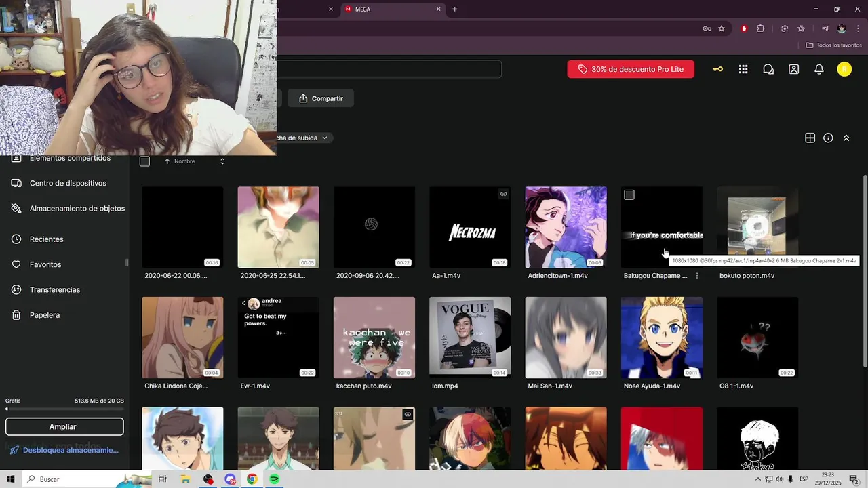Click 30% de descuento Pro Lite button
Viewport: 868px width, 488px height.
pos(631,69)
